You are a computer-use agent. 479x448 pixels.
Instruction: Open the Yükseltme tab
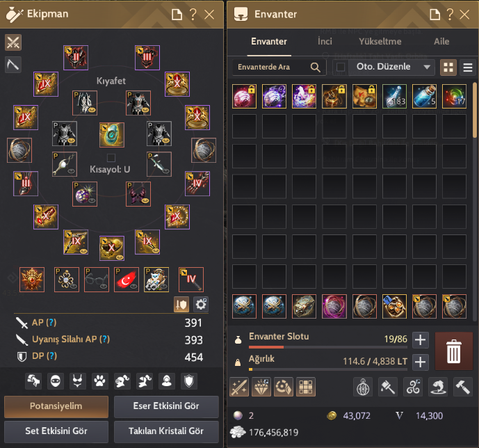coord(380,42)
